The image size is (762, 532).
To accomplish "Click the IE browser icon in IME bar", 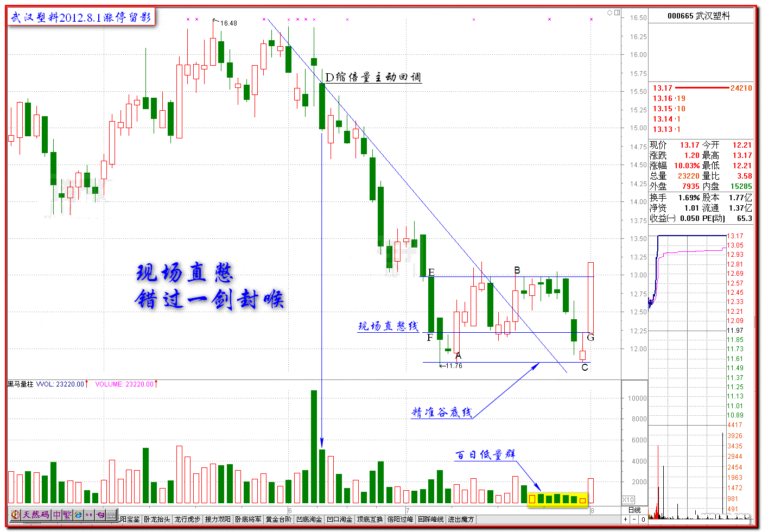I will coord(78,515).
